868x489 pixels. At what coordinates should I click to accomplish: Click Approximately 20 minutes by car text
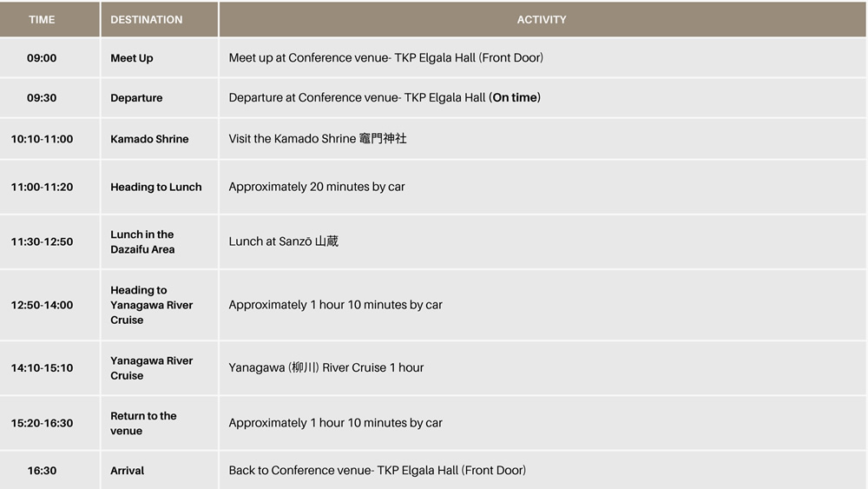[317, 187]
